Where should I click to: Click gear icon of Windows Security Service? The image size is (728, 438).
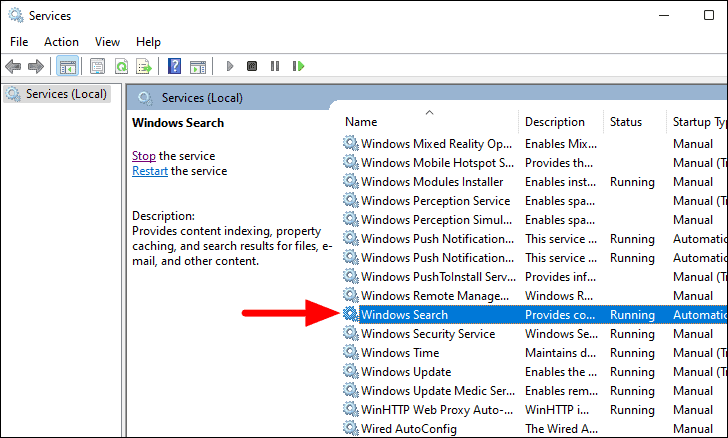351,333
